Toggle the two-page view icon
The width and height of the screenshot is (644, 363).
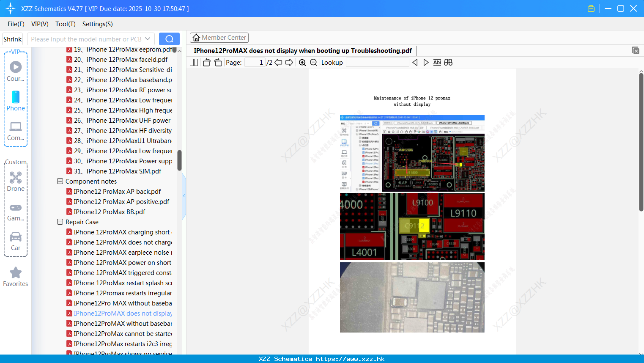194,62
